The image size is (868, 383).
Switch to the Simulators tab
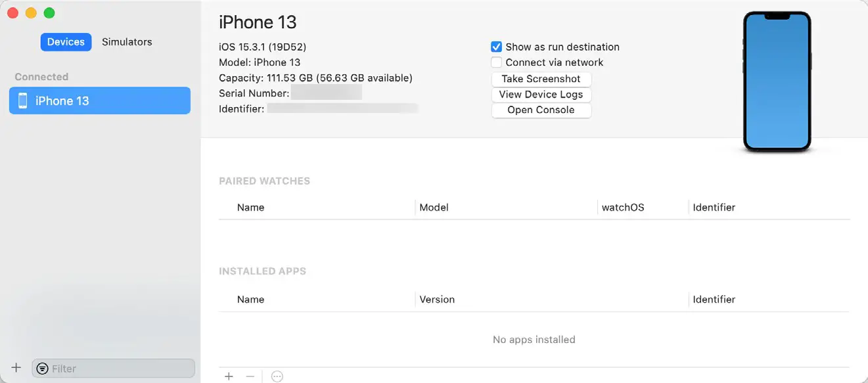tap(127, 42)
